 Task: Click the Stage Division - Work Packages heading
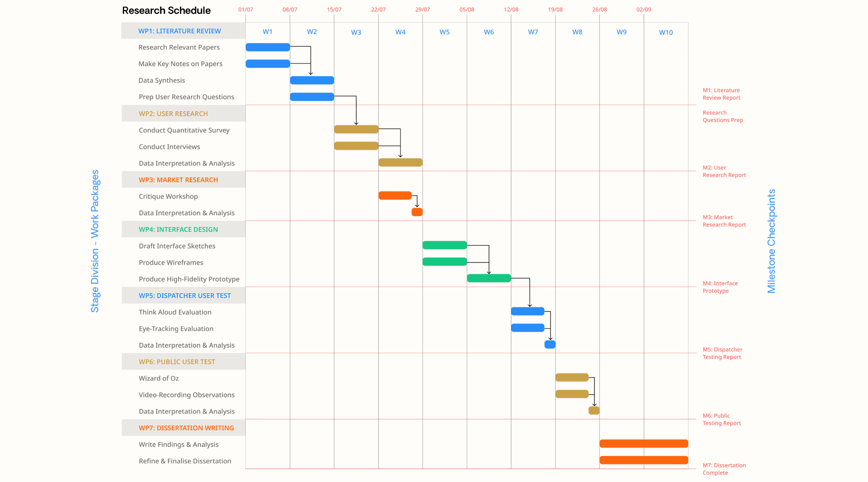(95, 241)
